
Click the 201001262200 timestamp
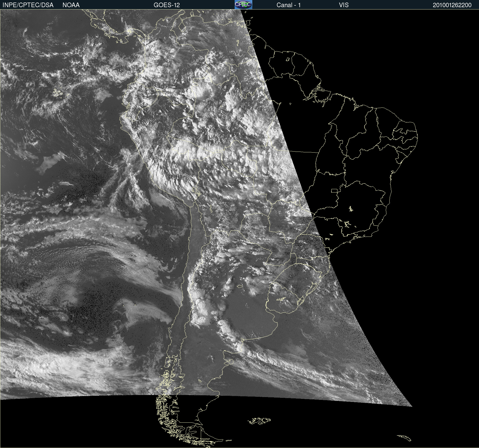452,5
